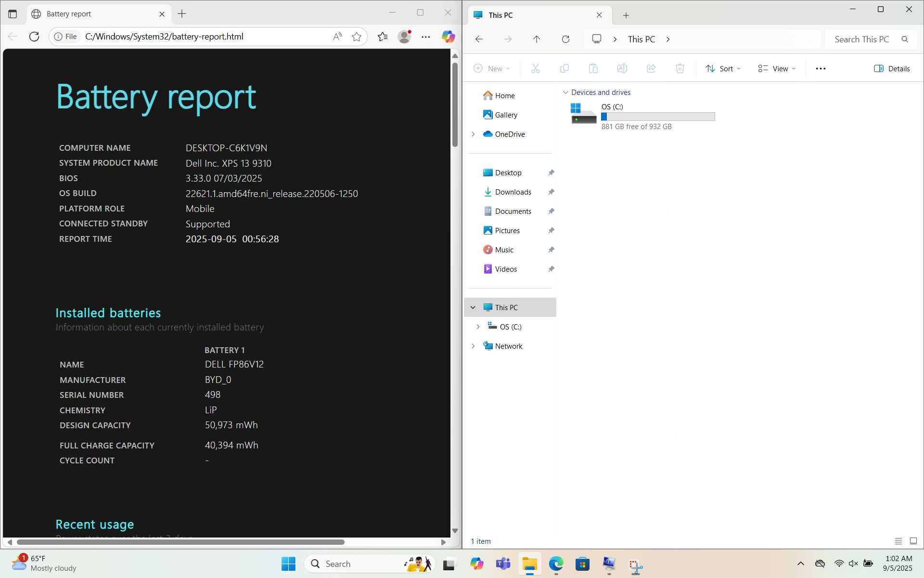924x578 pixels.
Task: Close the Battery report tab
Action: (162, 14)
